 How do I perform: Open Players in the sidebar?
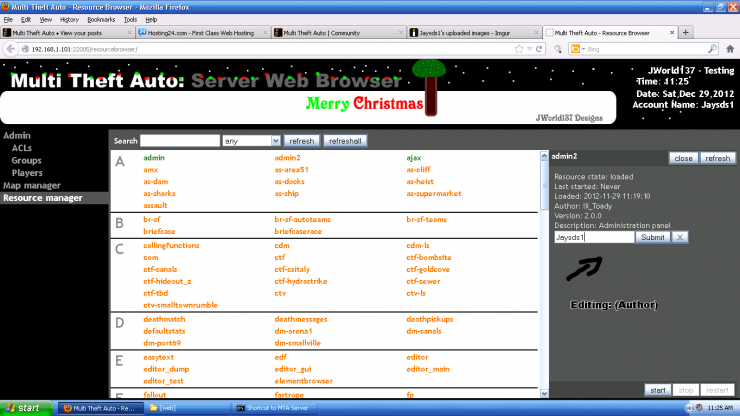point(27,173)
